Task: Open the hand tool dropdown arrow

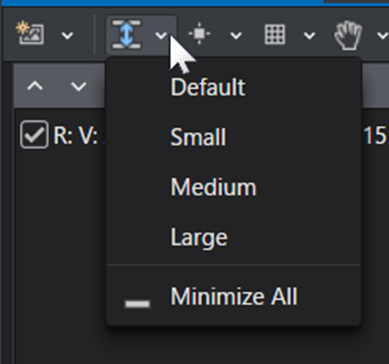Action: pos(383,35)
